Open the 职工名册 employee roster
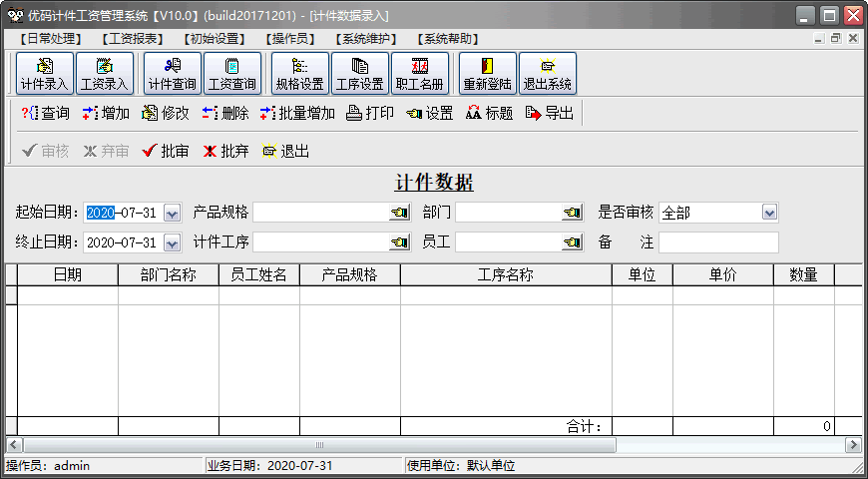Viewport: 868px width, 479px height. click(420, 74)
